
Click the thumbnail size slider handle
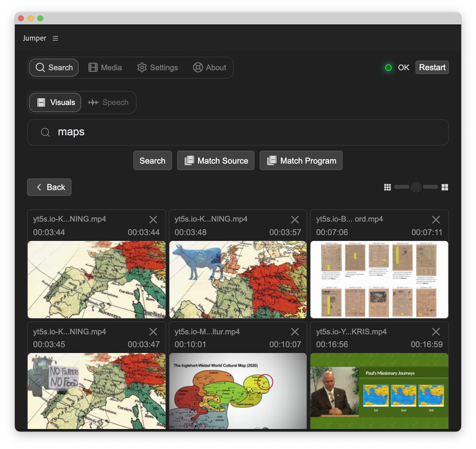pyautogui.click(x=416, y=187)
